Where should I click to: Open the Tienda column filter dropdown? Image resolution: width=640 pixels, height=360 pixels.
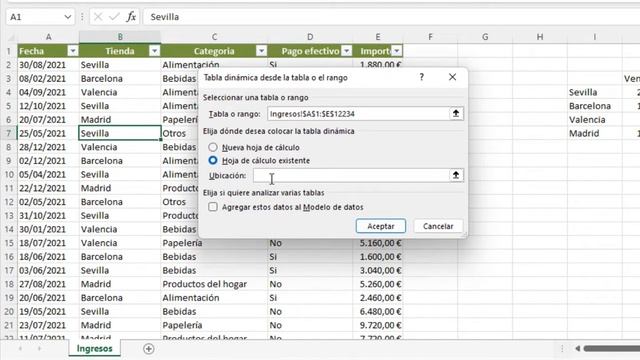154,51
